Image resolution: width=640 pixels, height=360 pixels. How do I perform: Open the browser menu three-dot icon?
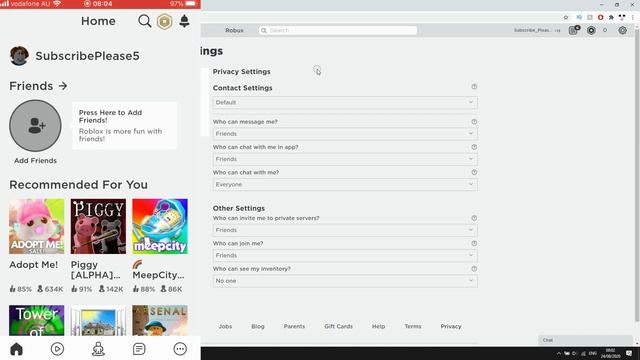click(633, 18)
